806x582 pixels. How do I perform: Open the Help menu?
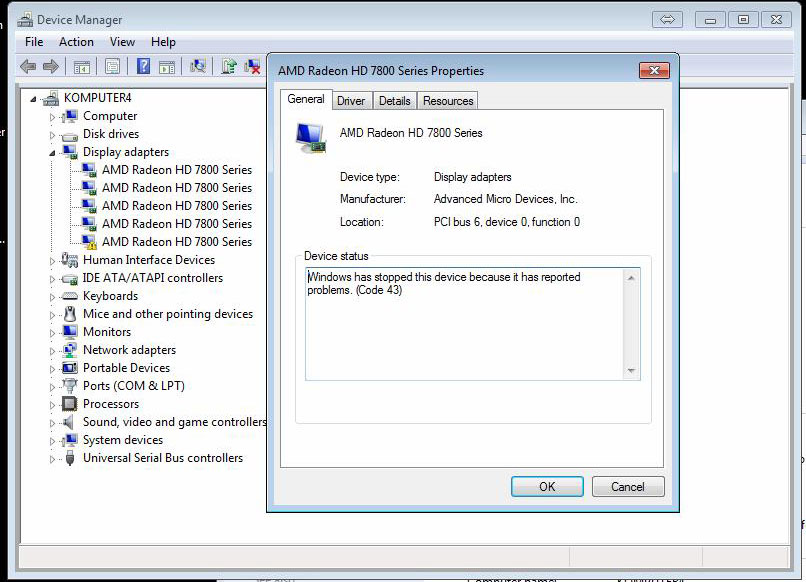[x=163, y=42]
